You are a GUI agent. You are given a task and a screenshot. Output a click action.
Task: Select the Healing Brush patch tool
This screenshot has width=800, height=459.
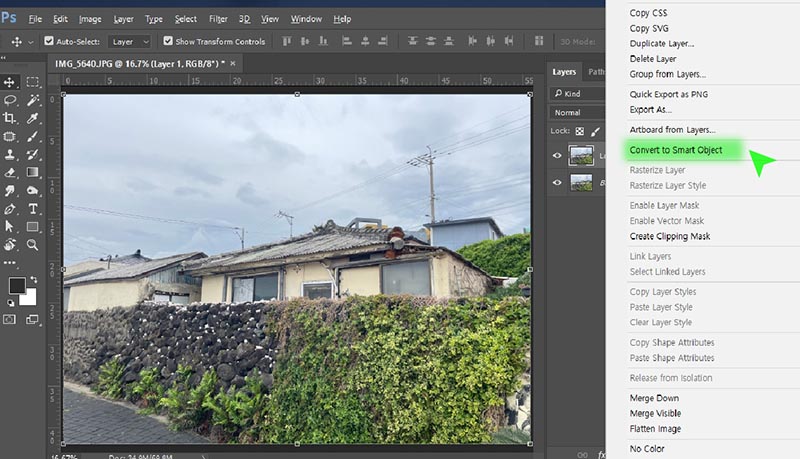point(9,136)
